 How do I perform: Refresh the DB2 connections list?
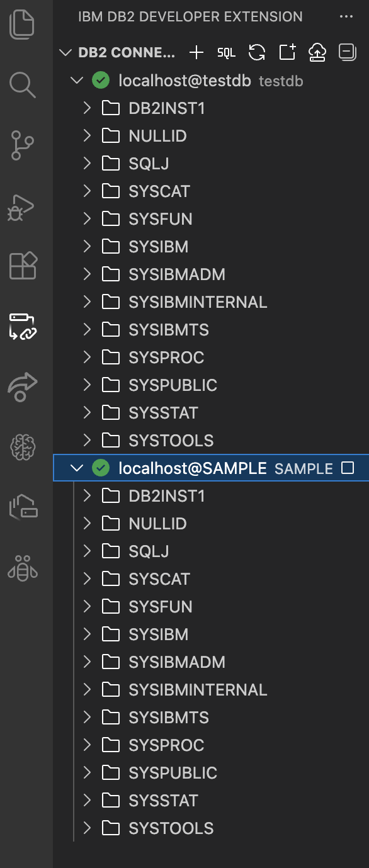[256, 53]
